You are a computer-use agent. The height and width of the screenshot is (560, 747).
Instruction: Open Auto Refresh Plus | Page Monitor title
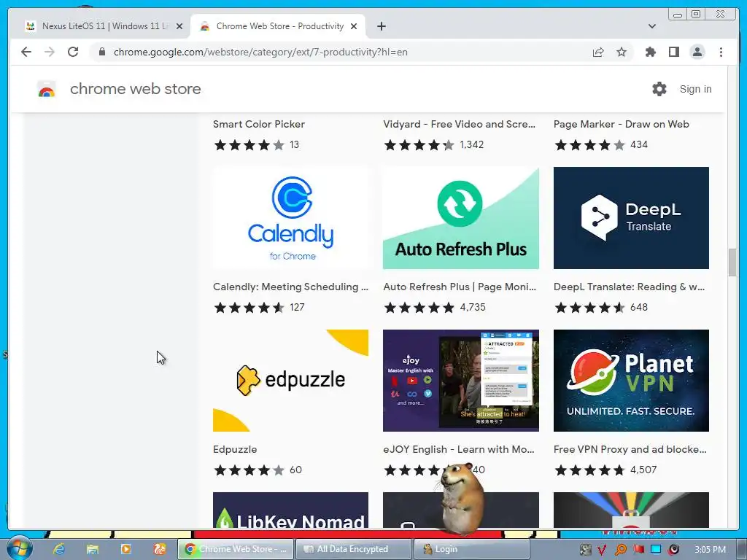[460, 287]
